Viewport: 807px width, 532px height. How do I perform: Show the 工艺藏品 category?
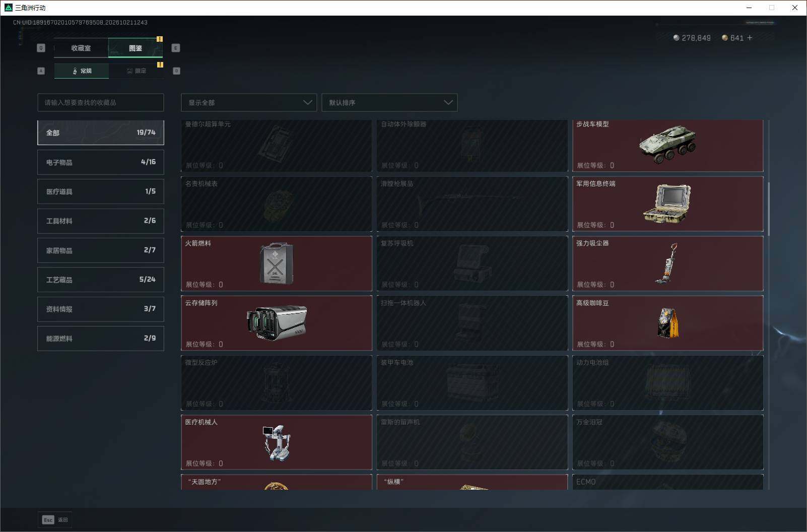(x=101, y=280)
